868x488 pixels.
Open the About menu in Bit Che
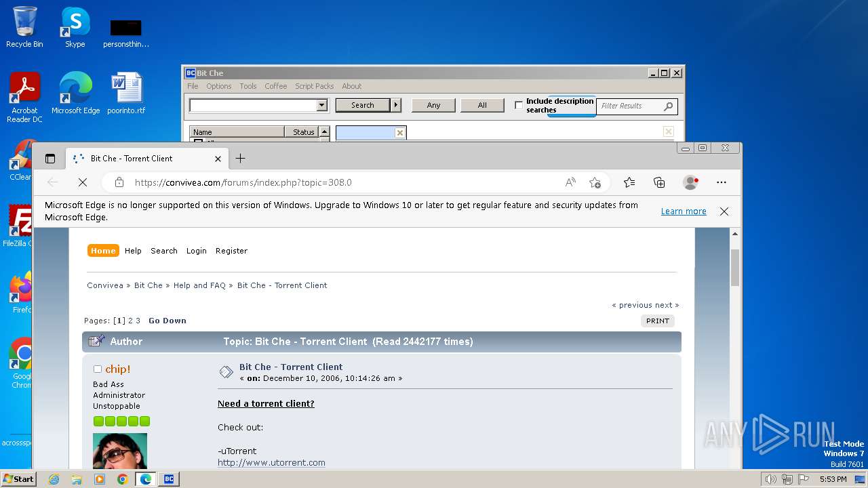pos(352,86)
